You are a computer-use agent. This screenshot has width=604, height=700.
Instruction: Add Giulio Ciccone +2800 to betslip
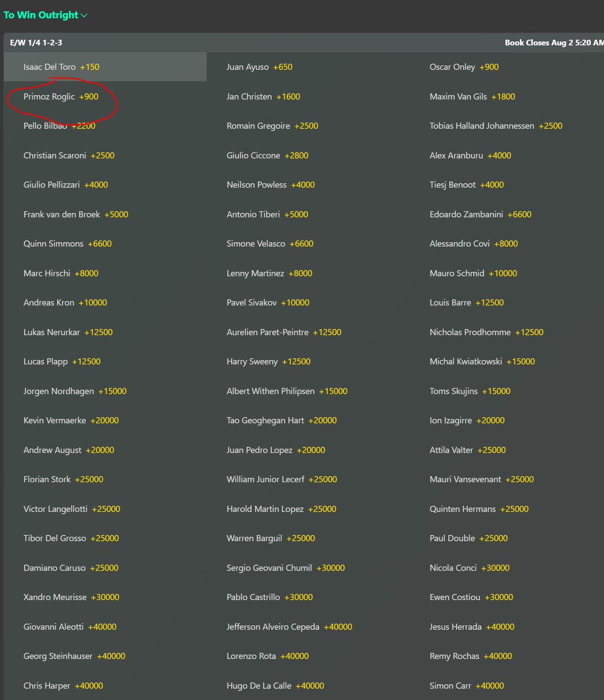click(267, 155)
